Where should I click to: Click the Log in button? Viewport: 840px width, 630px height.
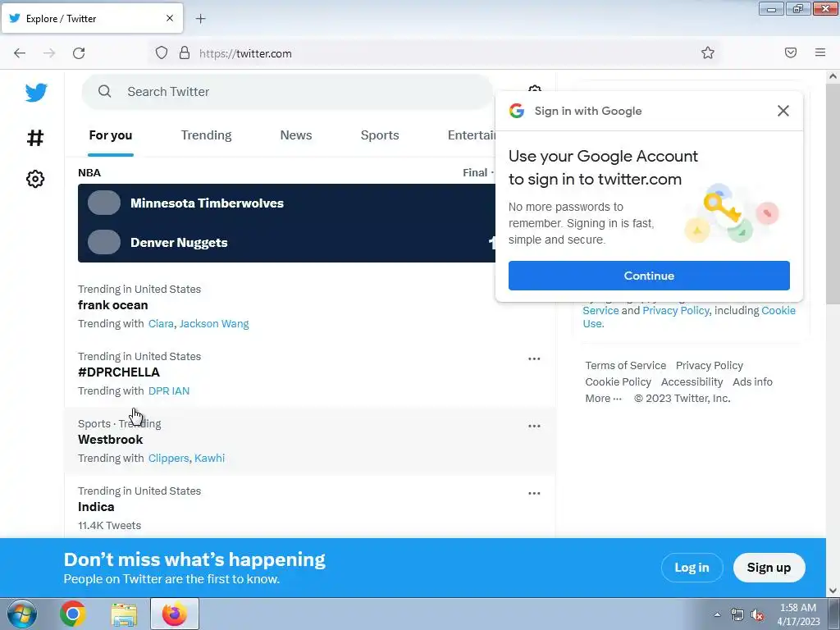(692, 568)
